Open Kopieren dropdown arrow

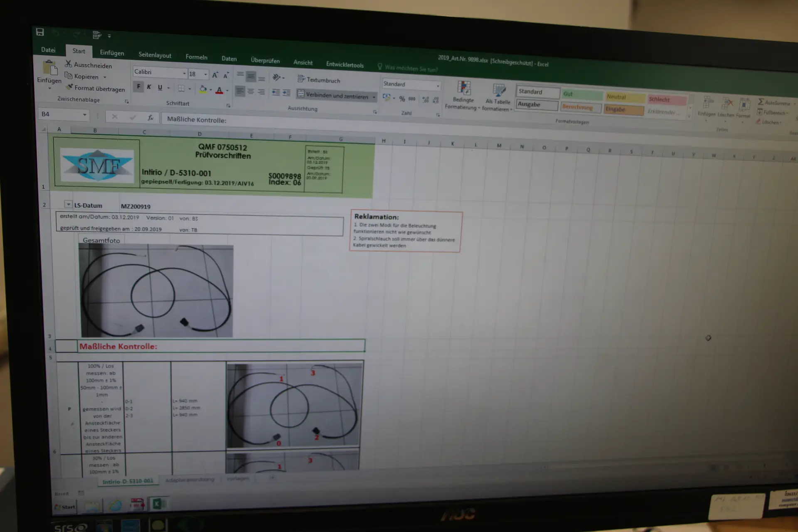click(x=105, y=77)
